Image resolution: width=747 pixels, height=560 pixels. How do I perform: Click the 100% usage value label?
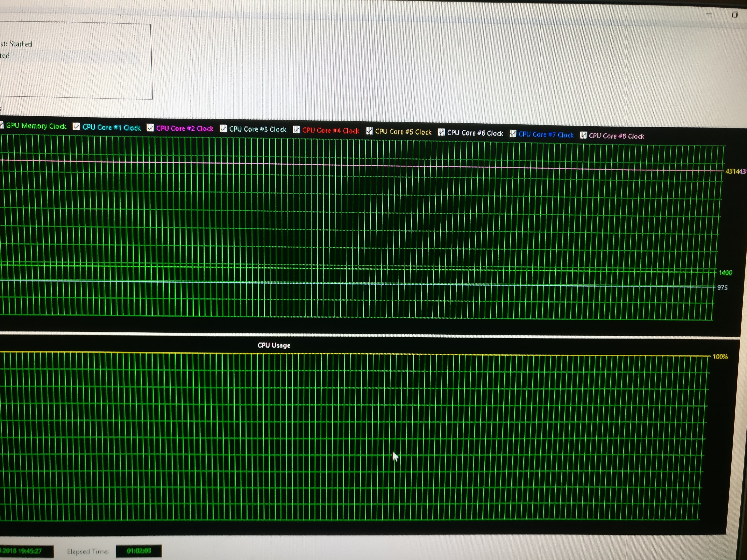tap(720, 356)
